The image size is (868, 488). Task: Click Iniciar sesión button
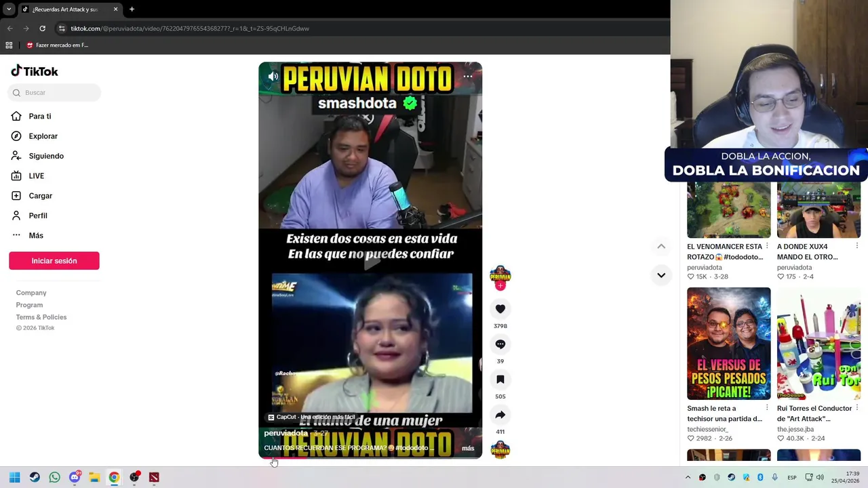click(54, 261)
